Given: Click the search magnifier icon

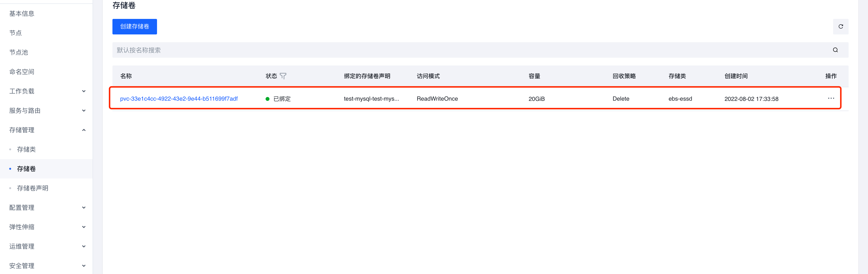Looking at the screenshot, I should coord(835,50).
